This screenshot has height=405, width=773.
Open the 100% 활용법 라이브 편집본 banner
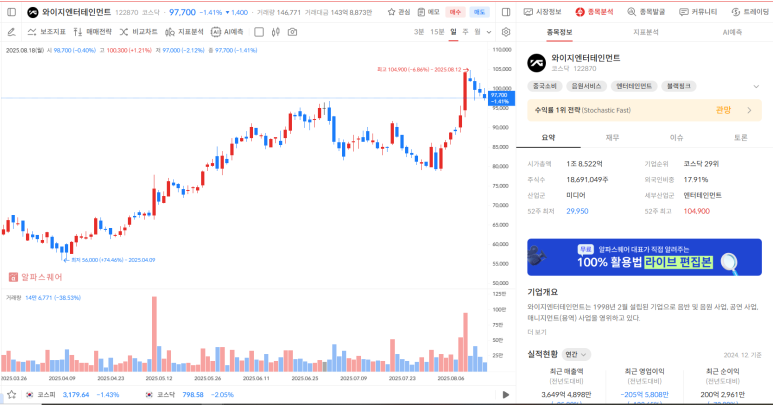[x=644, y=257]
